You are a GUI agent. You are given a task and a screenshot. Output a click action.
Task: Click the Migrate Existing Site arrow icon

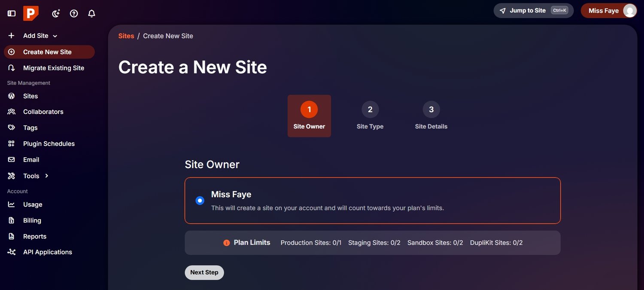[x=12, y=68]
